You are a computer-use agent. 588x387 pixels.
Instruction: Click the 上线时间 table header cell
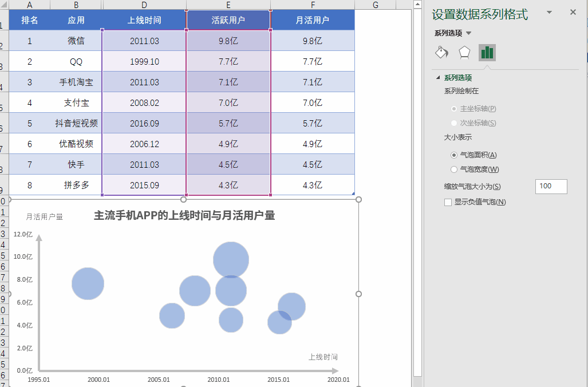144,21
